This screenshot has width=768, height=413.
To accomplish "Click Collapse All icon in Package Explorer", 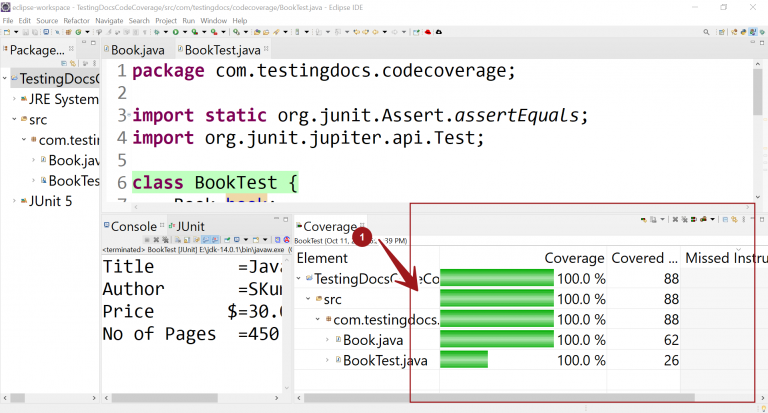I will coord(64,63).
